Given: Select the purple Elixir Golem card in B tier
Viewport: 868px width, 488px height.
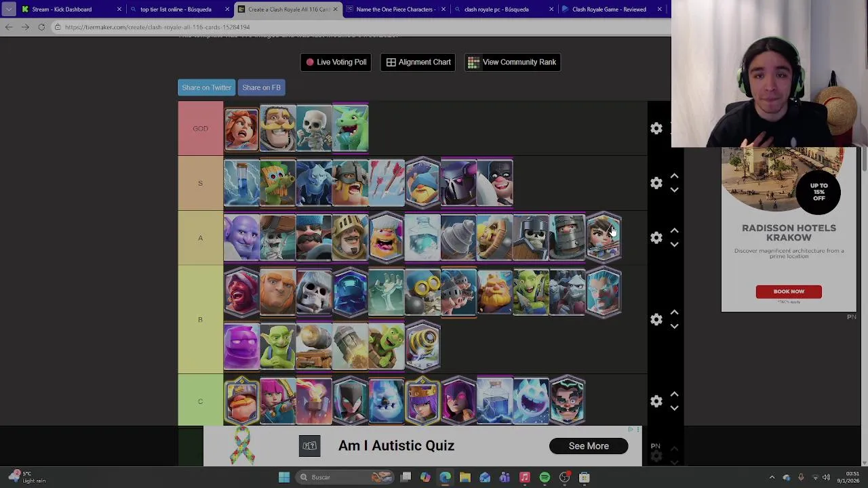Looking at the screenshot, I should tap(241, 347).
